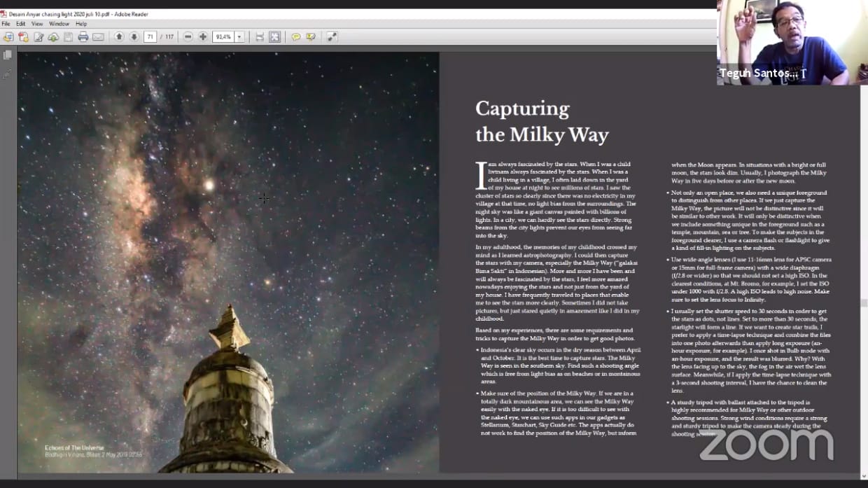The height and width of the screenshot is (488, 868).
Task: Click the page number input field
Action: click(x=150, y=37)
